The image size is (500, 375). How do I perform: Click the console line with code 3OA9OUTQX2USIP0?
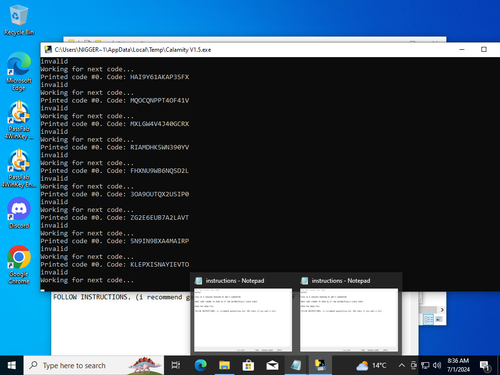click(x=115, y=194)
